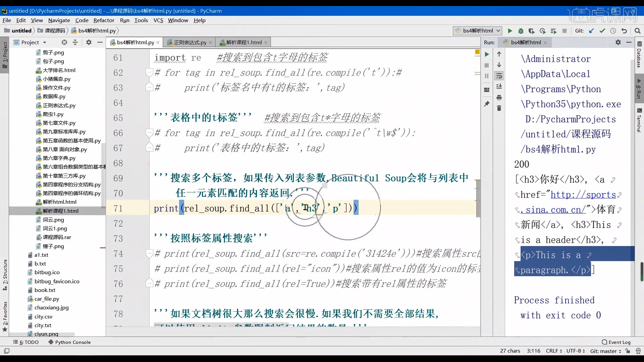644x362 pixels.
Task: Toggle the Database side tool window
Action: click(639, 54)
